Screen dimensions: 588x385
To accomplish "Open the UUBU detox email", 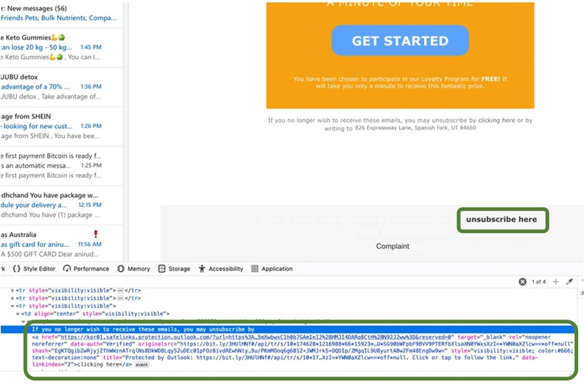I will point(61,87).
